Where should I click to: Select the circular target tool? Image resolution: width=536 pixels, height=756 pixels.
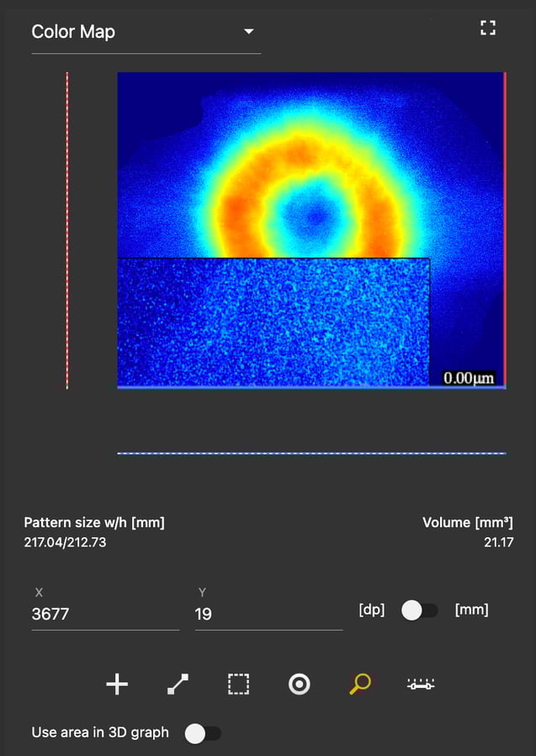pyautogui.click(x=299, y=684)
